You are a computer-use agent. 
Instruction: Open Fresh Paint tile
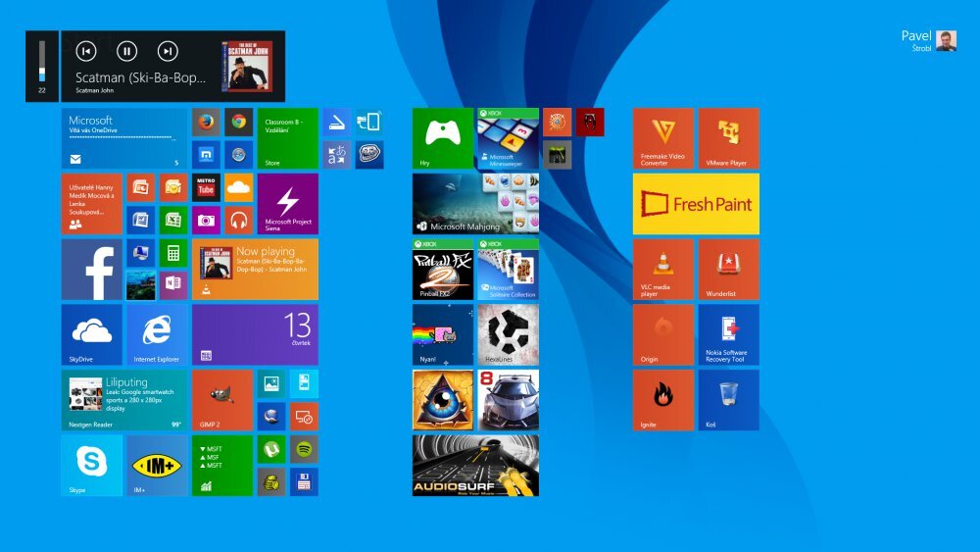(696, 204)
